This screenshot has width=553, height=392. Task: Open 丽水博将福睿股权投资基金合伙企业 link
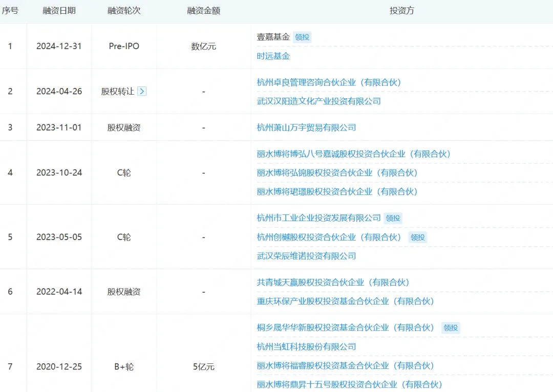[345, 366]
